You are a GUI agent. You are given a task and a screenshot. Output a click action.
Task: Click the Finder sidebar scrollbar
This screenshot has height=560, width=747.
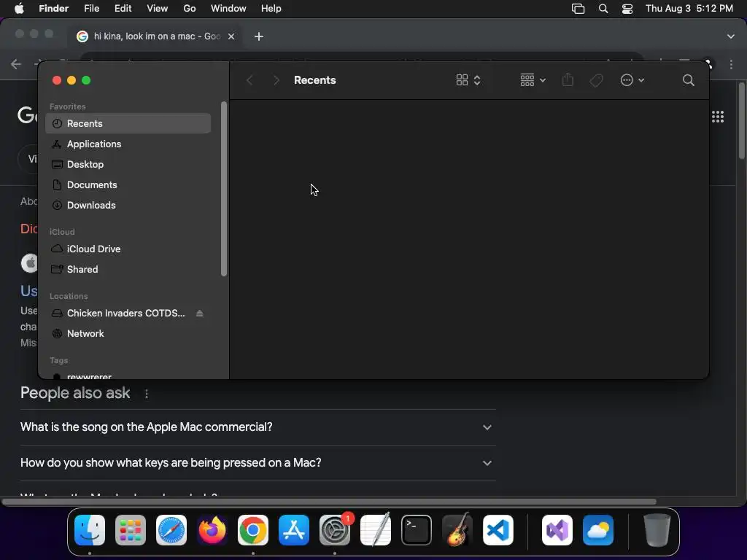coord(224,189)
